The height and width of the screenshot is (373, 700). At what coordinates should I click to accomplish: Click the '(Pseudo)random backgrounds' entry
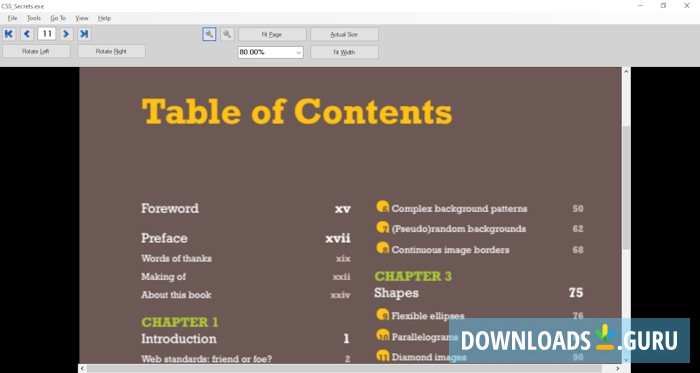tap(458, 229)
